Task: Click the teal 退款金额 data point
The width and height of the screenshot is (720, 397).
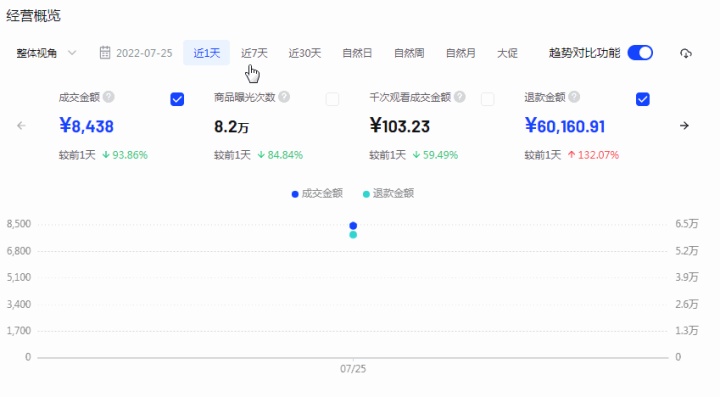Action: 353,235
